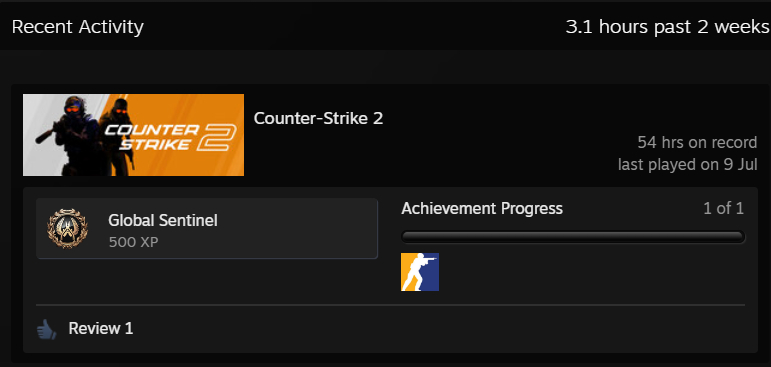
Task: Click the orange Counter Strike 2 logo
Action: pyautogui.click(x=171, y=137)
